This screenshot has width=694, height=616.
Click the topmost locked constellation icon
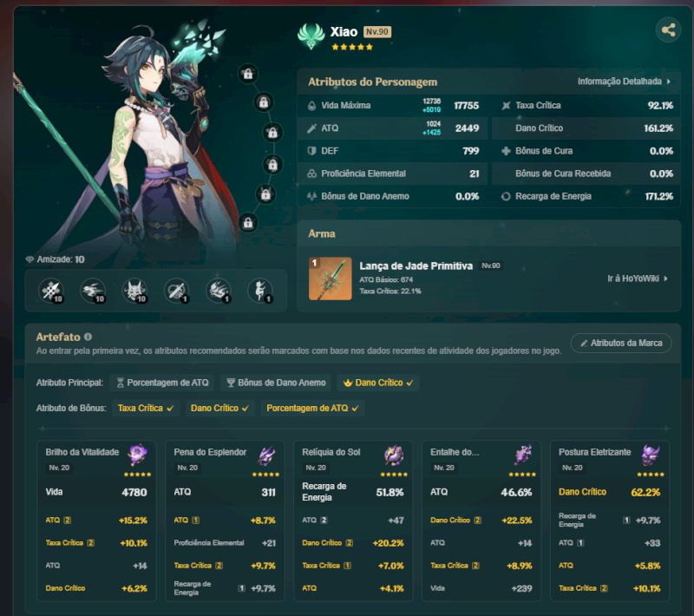tap(248, 74)
